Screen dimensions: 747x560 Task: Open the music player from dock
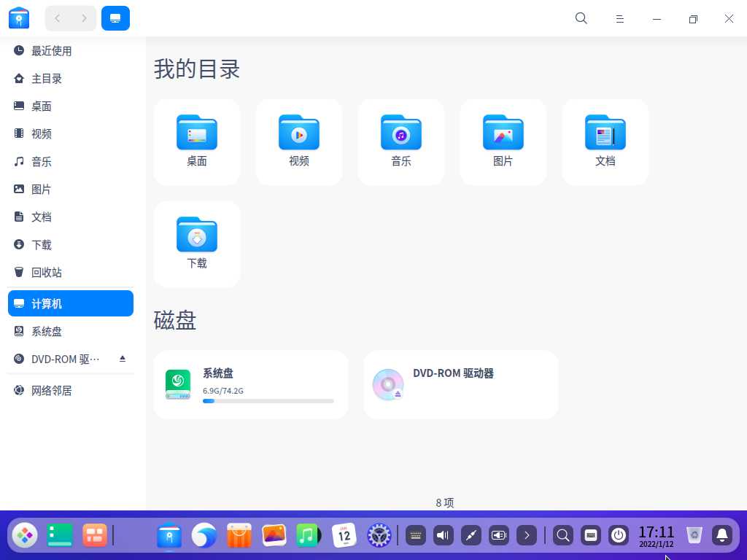[309, 535]
